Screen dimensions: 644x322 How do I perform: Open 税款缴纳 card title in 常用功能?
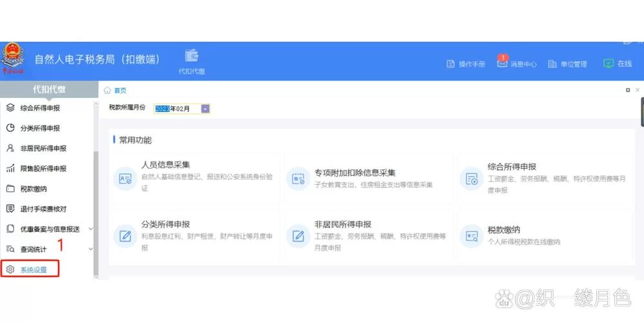point(504,229)
